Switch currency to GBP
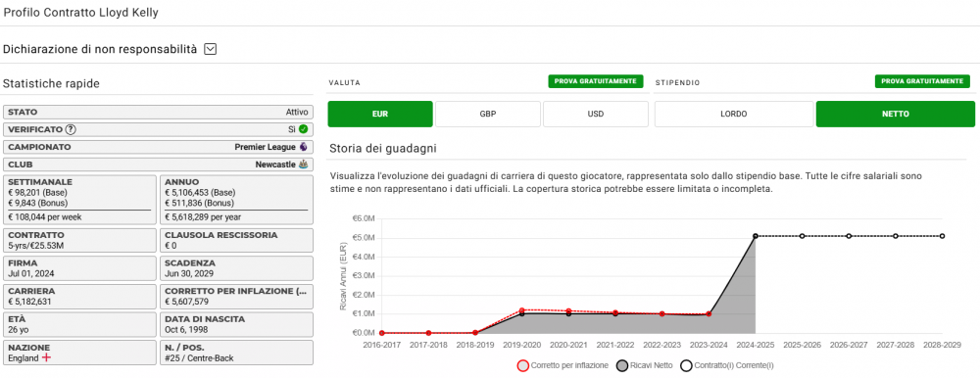The width and height of the screenshot is (980, 378). (487, 115)
